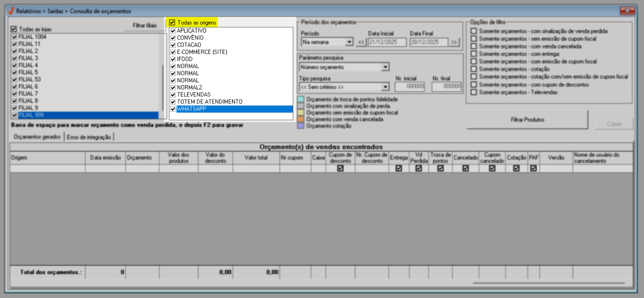Uncheck the CONVÊNIO origin
Viewport: 644px width, 298px height.
coord(173,38)
